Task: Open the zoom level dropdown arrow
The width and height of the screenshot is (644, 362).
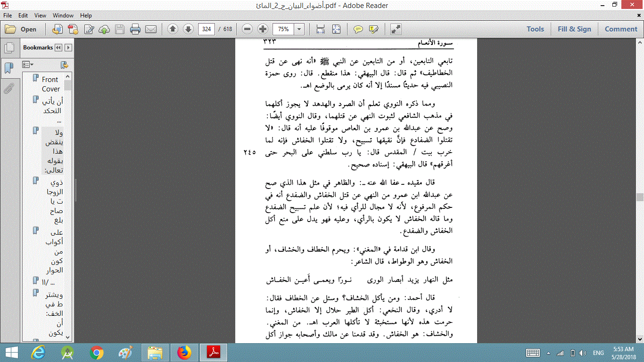Action: coord(299,29)
